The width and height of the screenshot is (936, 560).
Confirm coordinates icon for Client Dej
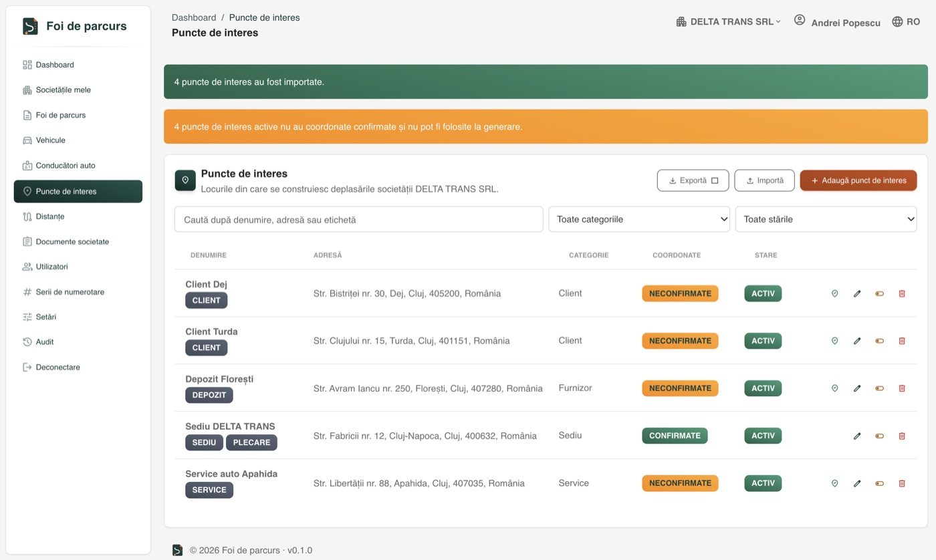[834, 293]
